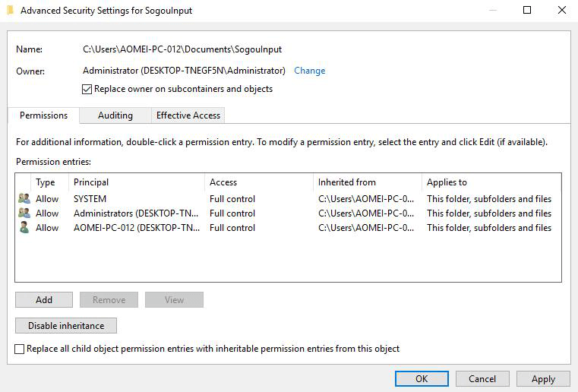Confirm with the OK button
The height and width of the screenshot is (392, 578).
click(422, 379)
